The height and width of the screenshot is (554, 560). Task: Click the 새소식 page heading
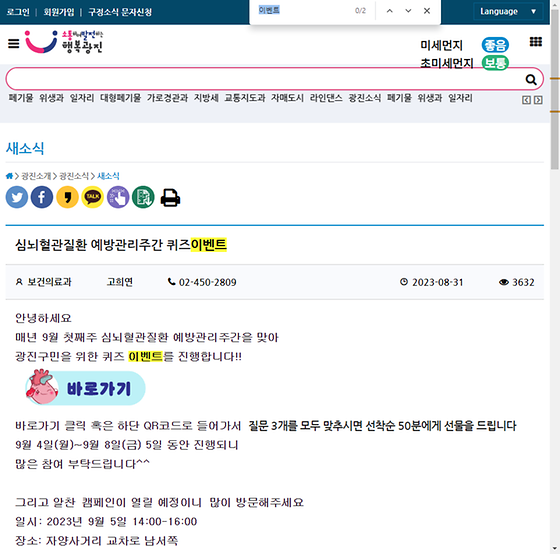coord(25,148)
